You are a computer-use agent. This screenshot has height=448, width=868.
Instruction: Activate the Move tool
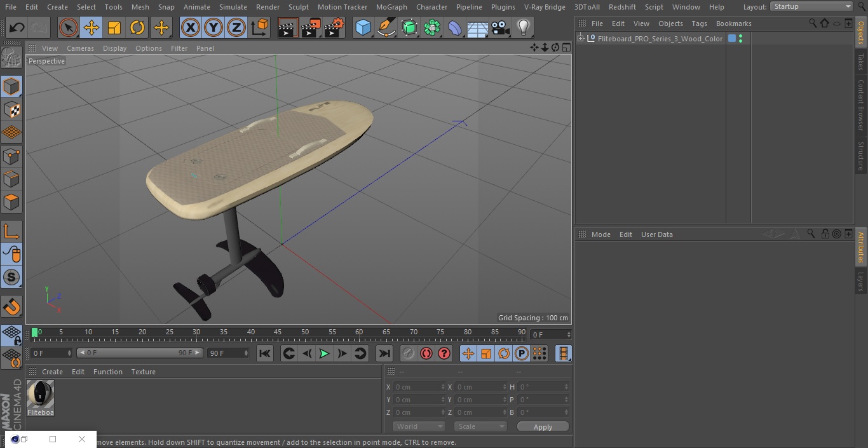[x=92, y=27]
